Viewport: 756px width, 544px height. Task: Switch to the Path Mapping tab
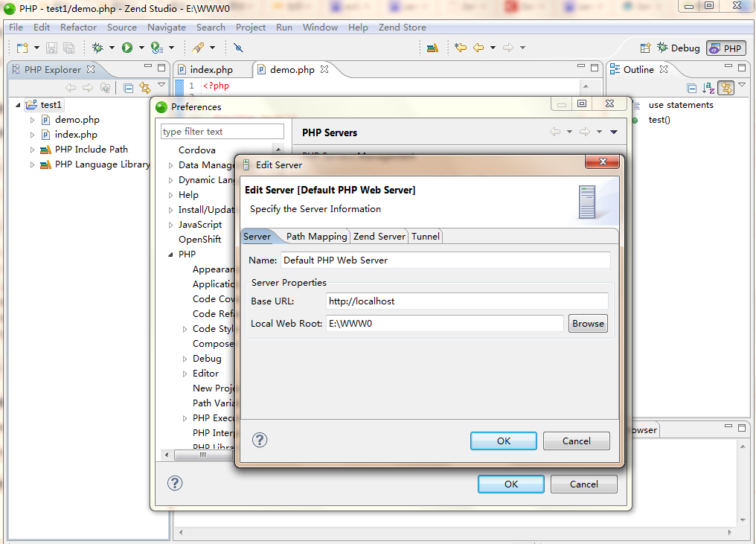(x=316, y=237)
